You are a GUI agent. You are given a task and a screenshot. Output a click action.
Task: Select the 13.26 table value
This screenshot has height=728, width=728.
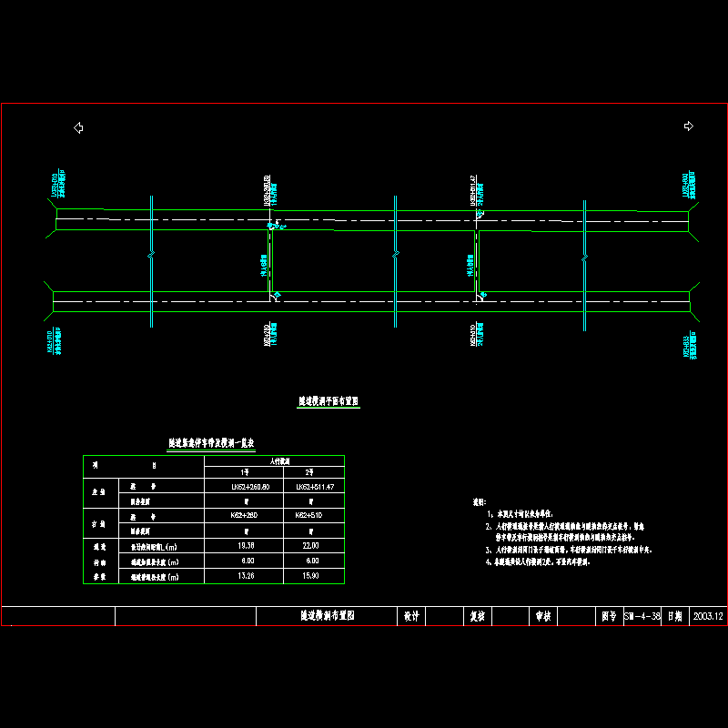click(x=245, y=576)
